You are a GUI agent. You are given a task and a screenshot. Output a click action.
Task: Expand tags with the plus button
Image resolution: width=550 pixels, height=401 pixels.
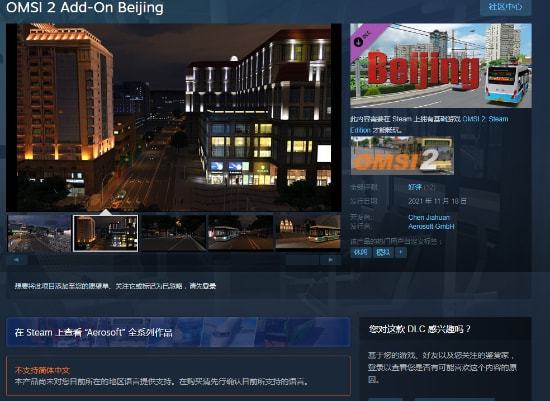pyautogui.click(x=401, y=253)
